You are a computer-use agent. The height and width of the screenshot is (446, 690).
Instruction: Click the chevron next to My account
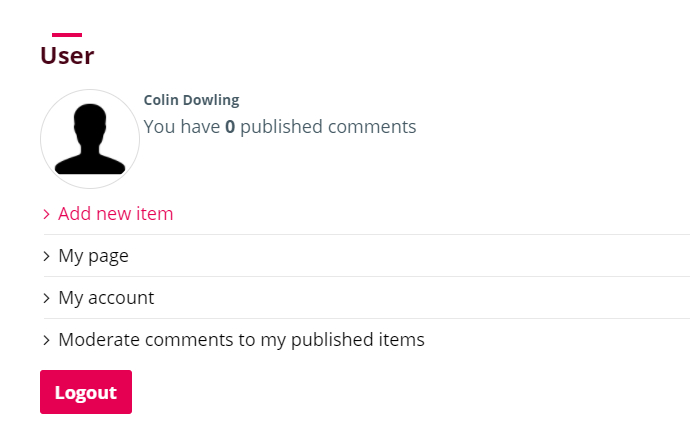click(x=46, y=298)
